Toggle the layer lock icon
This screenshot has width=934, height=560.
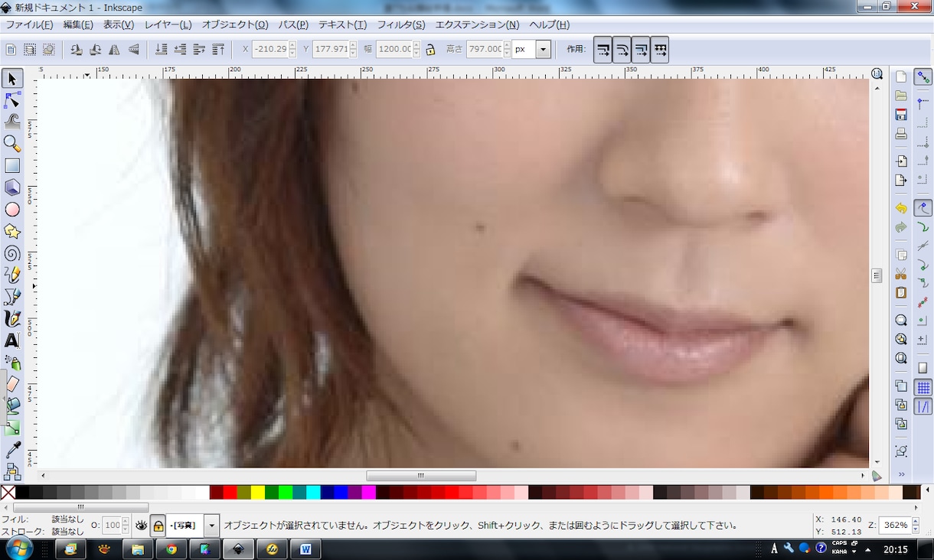[158, 526]
